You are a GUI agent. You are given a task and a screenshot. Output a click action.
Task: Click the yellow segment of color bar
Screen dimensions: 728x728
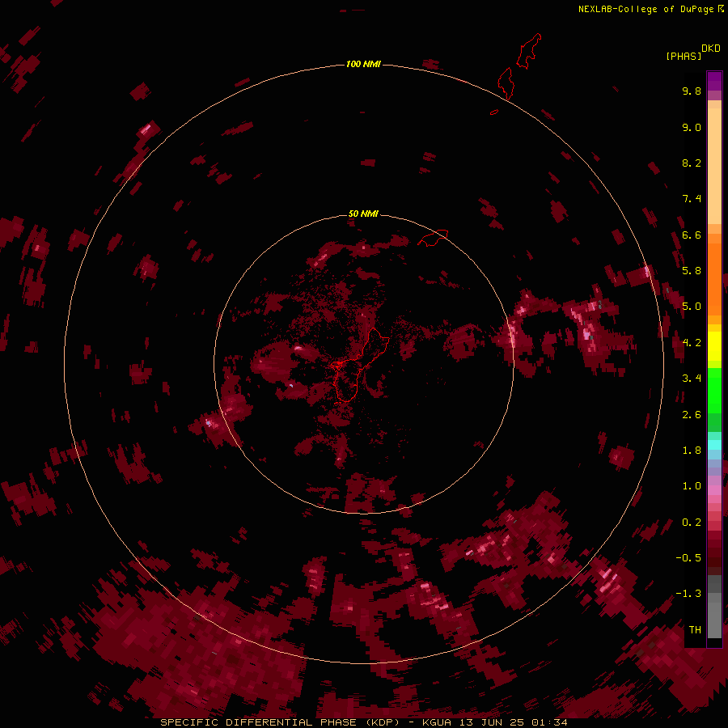click(x=714, y=346)
